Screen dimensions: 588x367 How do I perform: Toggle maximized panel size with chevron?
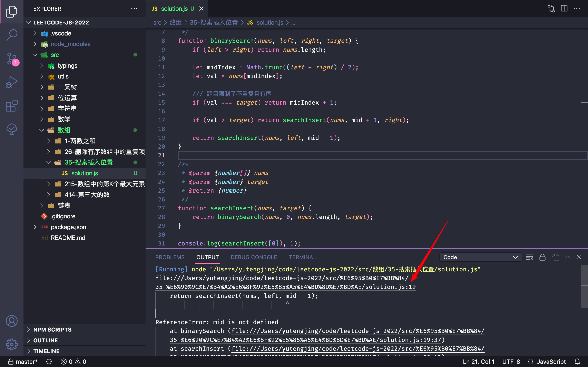(x=568, y=257)
